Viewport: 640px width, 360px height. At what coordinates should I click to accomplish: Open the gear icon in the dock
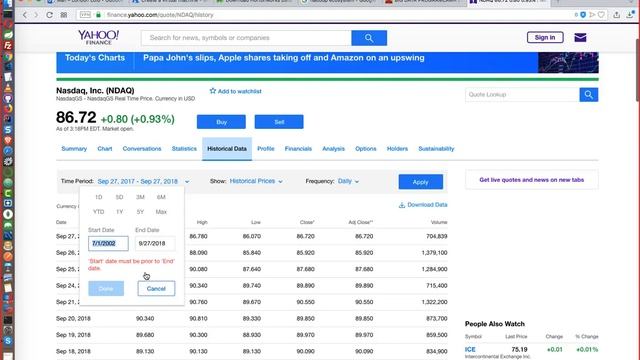click(x=8, y=161)
